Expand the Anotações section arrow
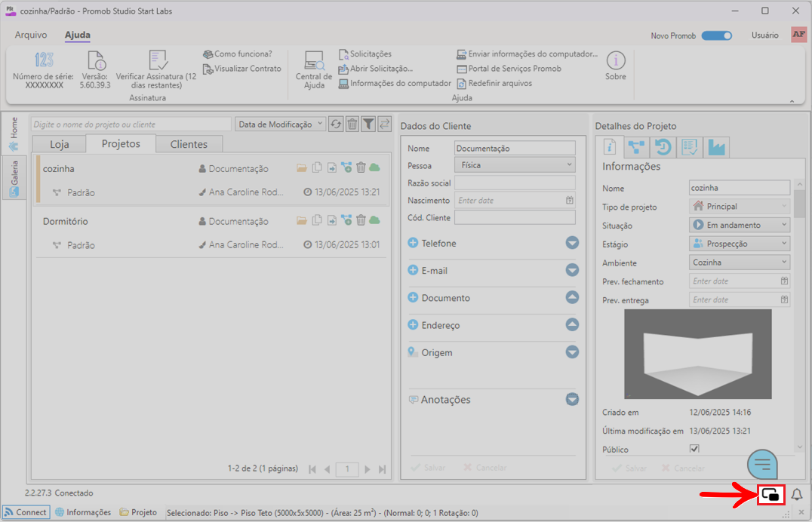Image resolution: width=812 pixels, height=522 pixels. click(x=572, y=399)
